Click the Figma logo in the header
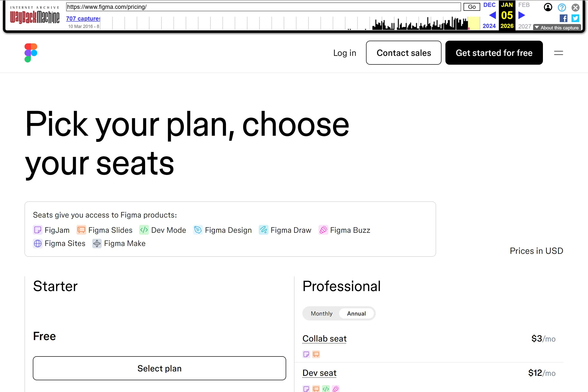 point(31,52)
